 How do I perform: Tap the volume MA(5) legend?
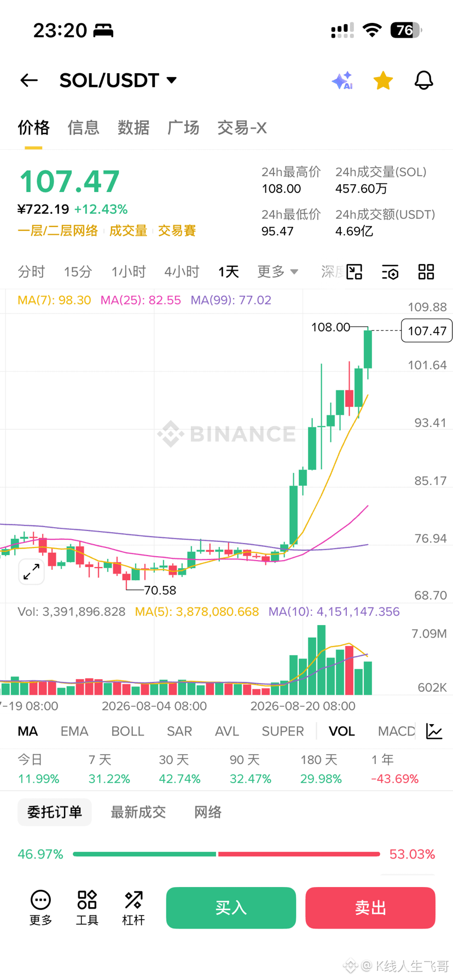197,611
